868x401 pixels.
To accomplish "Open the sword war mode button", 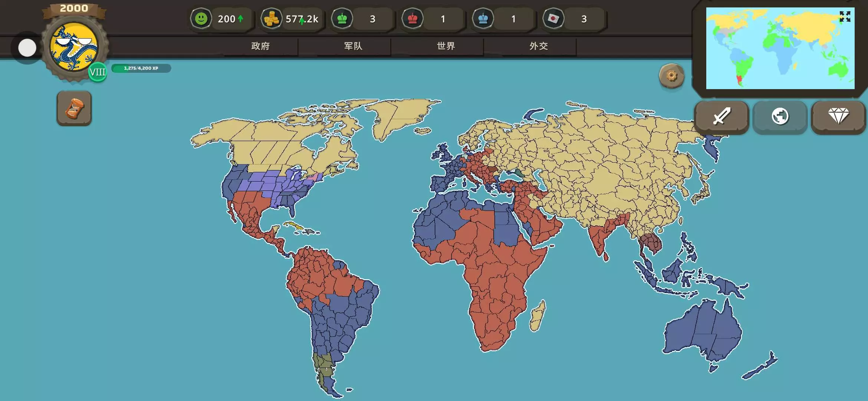I will pyautogui.click(x=721, y=117).
